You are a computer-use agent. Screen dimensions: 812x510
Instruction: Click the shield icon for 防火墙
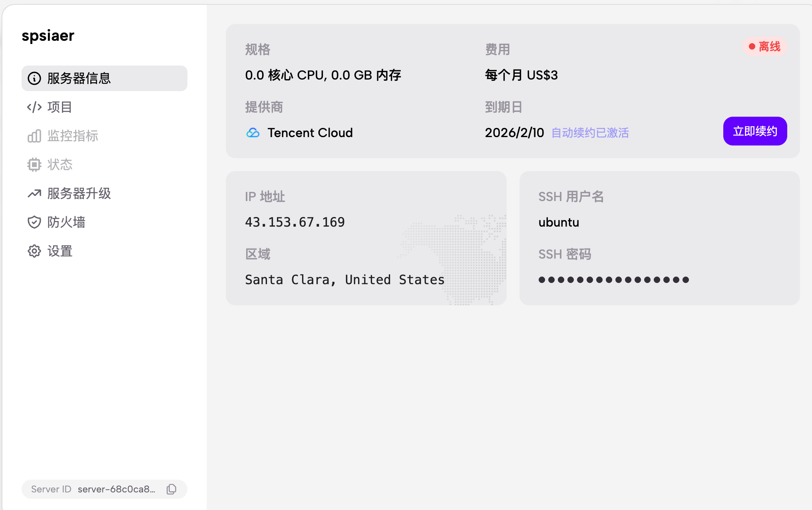(x=34, y=222)
